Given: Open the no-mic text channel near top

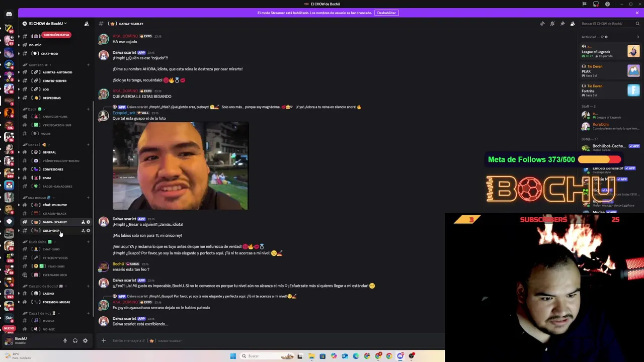Looking at the screenshot, I should coord(35,45).
